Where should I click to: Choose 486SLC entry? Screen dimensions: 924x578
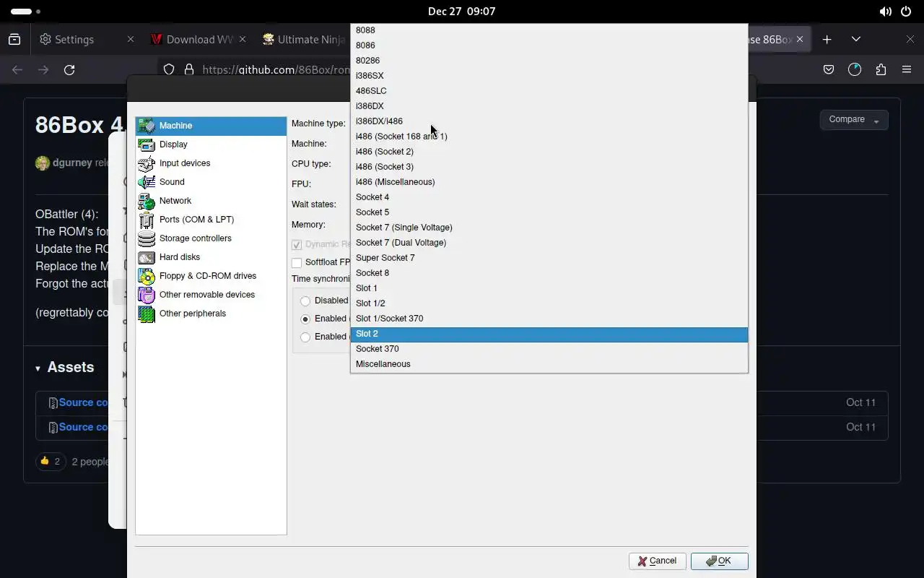pos(549,91)
